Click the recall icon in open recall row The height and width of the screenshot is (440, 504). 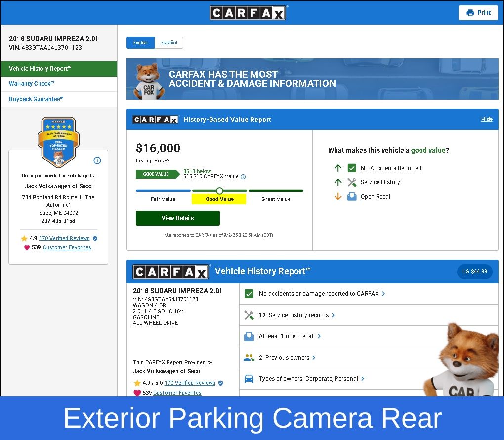point(249,336)
